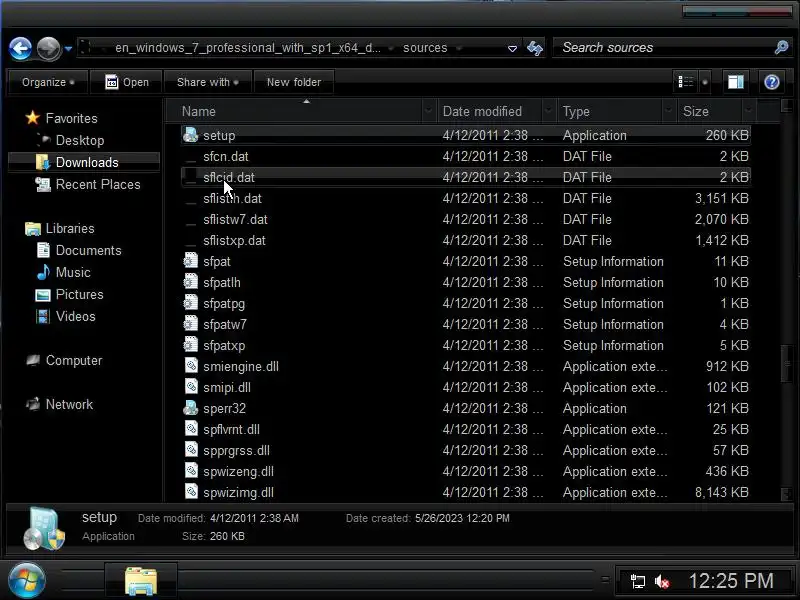Select the smipi.dll file icon
The image size is (800, 600).
pos(191,387)
